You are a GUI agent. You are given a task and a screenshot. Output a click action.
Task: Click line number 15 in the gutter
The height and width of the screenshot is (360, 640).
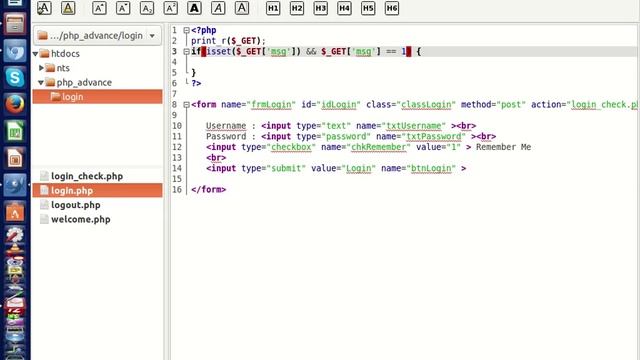pos(176,179)
